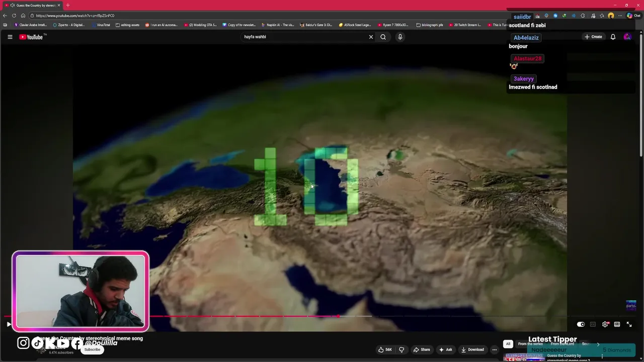The height and width of the screenshot is (362, 644).
Task: Open the 'ASRock Steel Lege...' bookmark
Action: click(355, 25)
